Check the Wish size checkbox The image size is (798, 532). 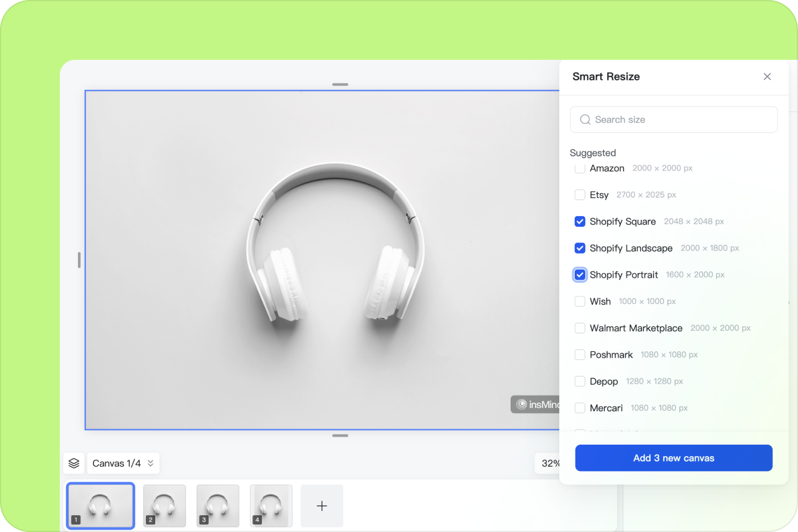580,302
